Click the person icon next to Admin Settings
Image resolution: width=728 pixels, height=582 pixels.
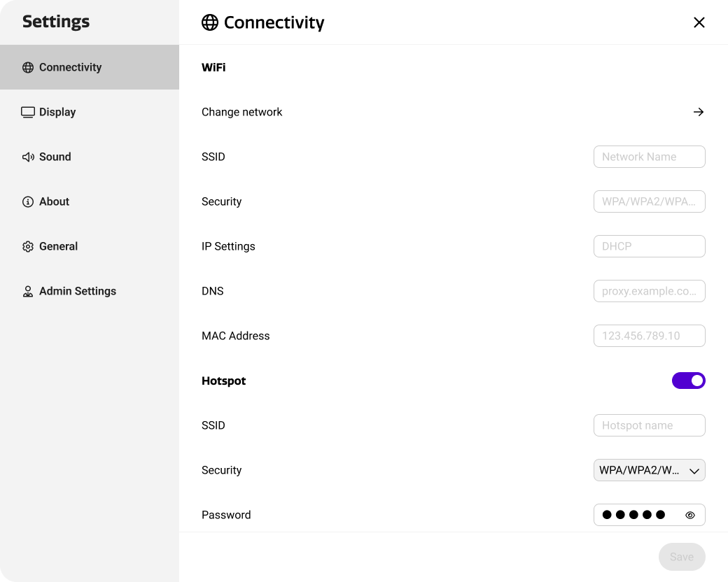pos(27,291)
